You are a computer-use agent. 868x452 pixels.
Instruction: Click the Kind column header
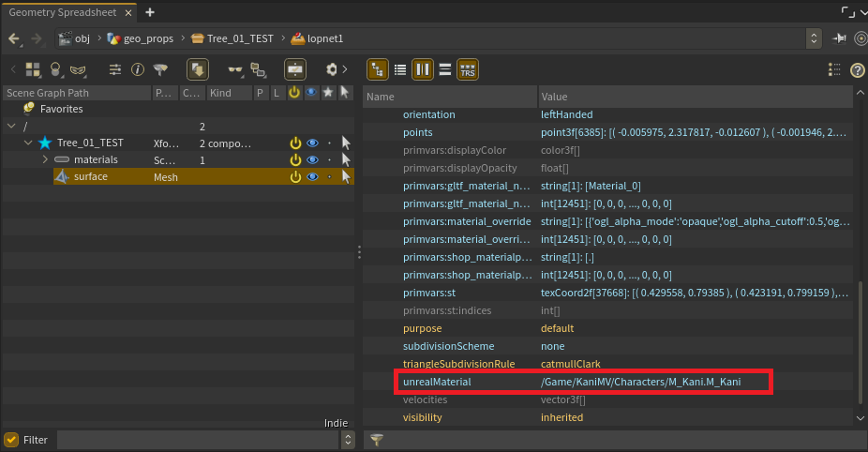229,93
